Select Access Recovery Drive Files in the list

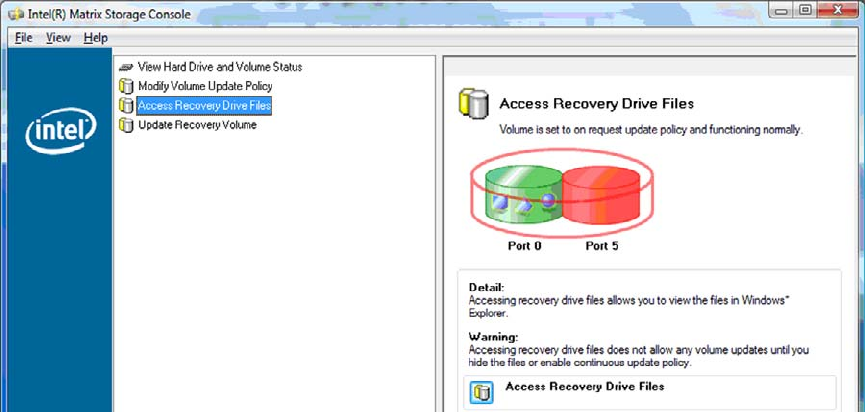coord(204,105)
